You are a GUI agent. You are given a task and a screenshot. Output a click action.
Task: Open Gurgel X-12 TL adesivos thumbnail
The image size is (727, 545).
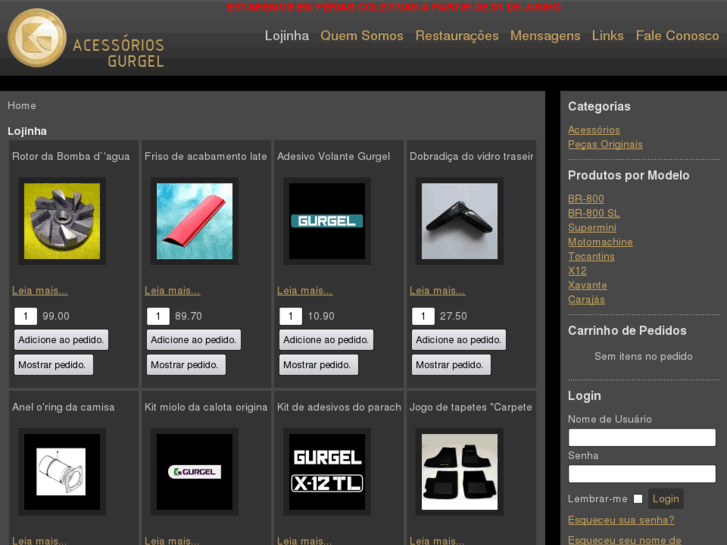point(327,472)
